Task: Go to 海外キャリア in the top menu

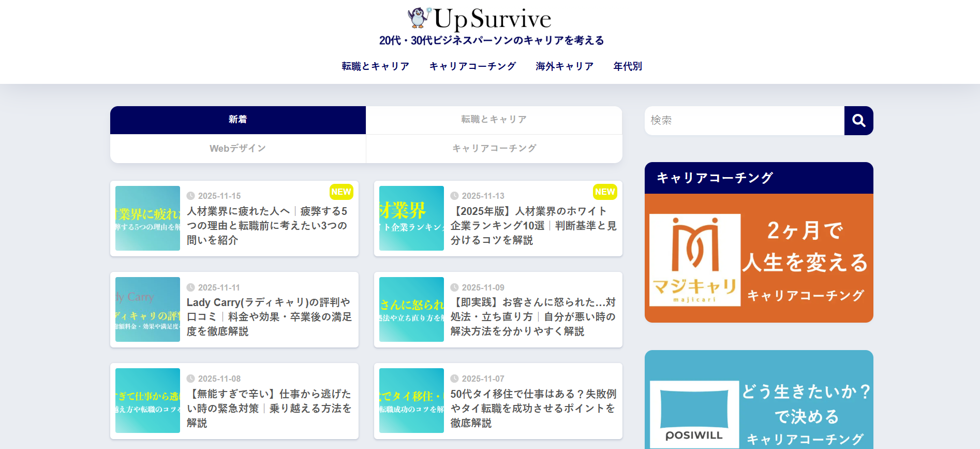Action: pyautogui.click(x=565, y=66)
